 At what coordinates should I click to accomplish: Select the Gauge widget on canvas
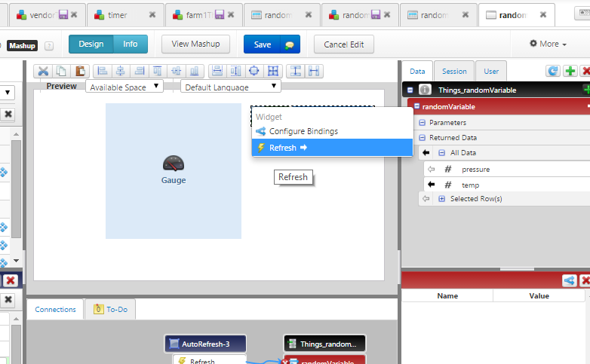click(x=174, y=171)
